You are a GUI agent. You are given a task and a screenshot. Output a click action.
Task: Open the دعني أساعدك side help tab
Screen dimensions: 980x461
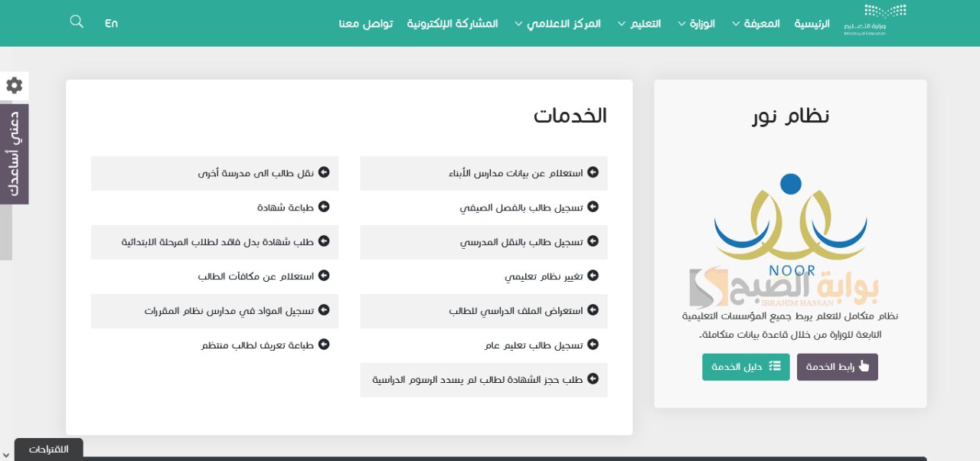click(14, 154)
